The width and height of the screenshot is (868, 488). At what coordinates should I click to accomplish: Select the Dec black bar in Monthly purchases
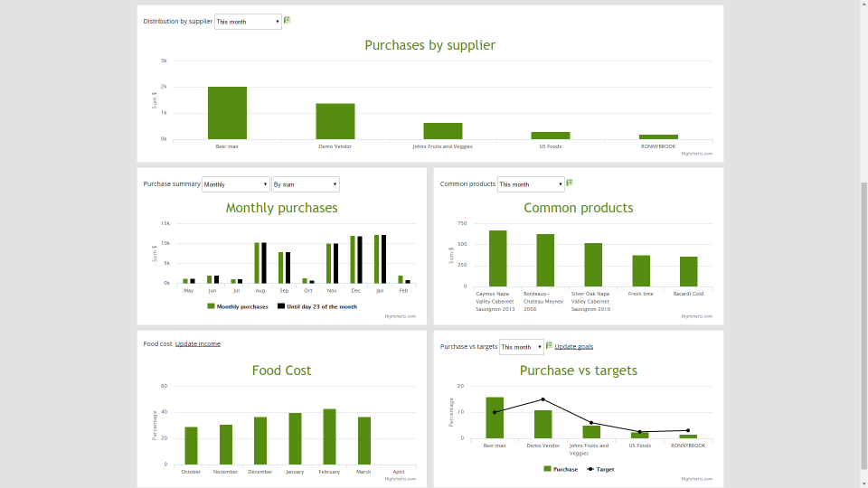coord(360,260)
